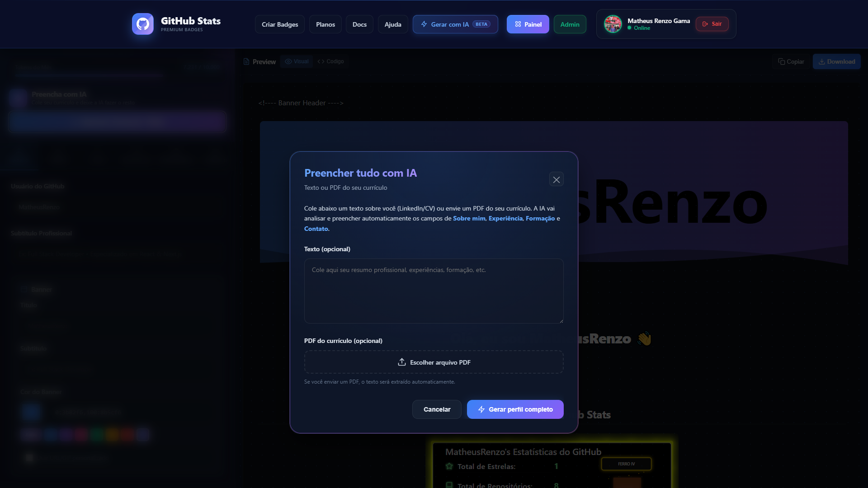Switch preview to Codigo tab
Image resolution: width=868 pixels, height=488 pixels.
330,61
